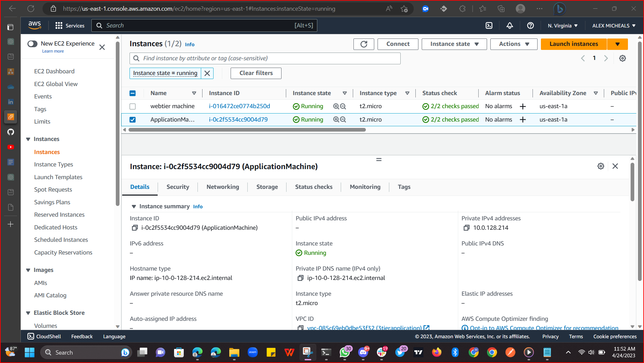Check the webtier machine checkbox
Viewport: 644px width, 363px height.
pyautogui.click(x=133, y=106)
